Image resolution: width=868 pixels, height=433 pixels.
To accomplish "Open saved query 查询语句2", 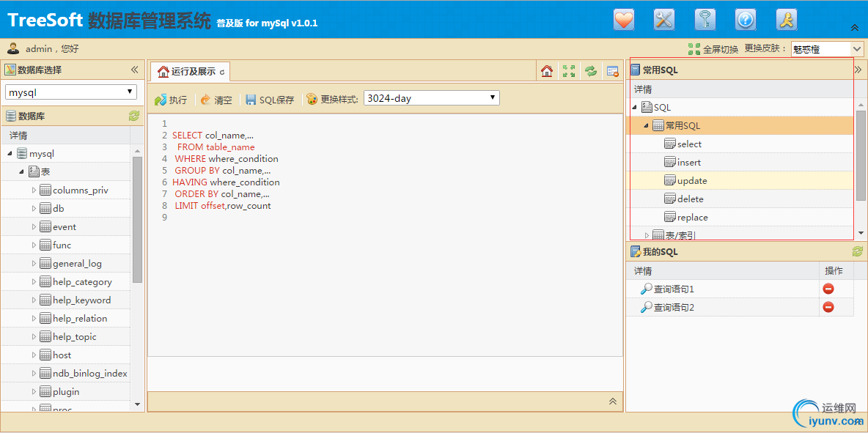I will pos(674,307).
